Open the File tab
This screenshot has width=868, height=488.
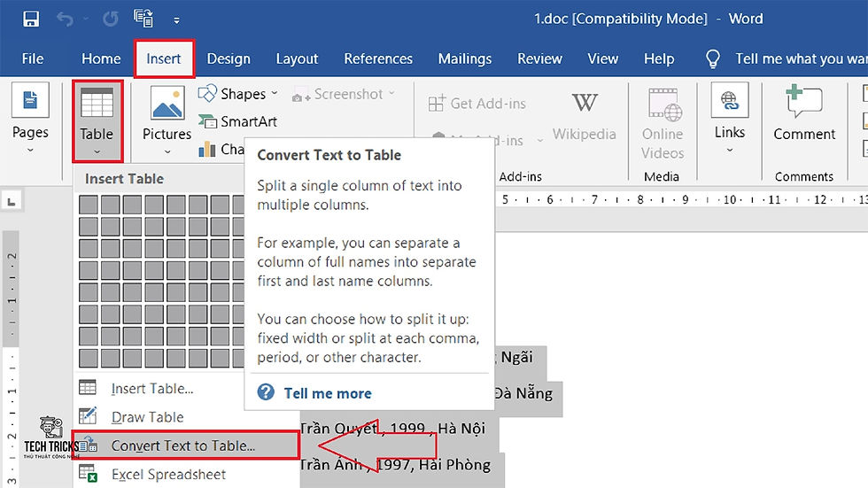pyautogui.click(x=33, y=58)
